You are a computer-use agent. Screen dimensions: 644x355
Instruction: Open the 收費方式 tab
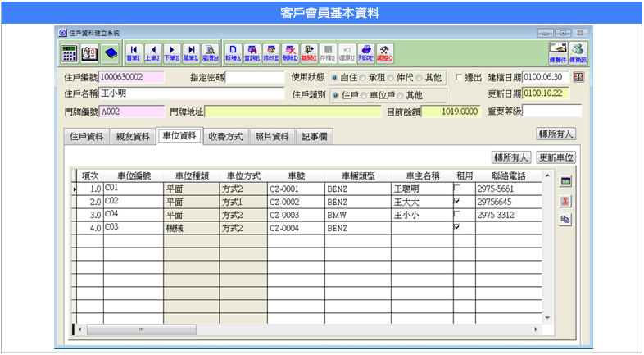click(224, 137)
